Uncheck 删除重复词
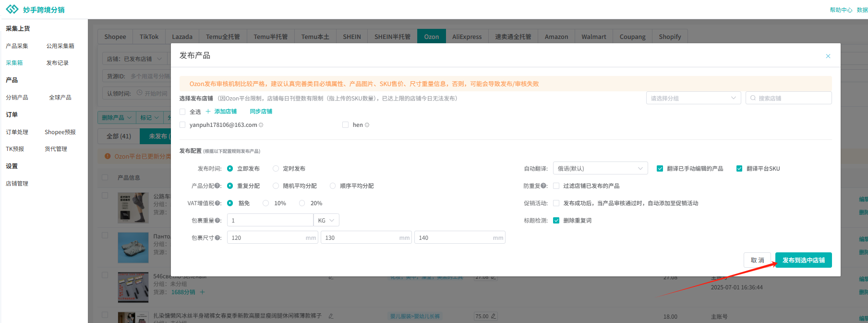 [556, 221]
